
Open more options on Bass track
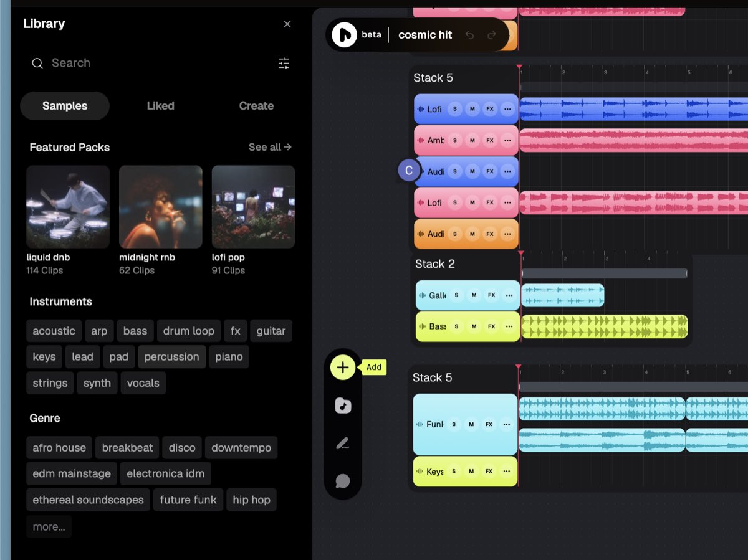(509, 326)
